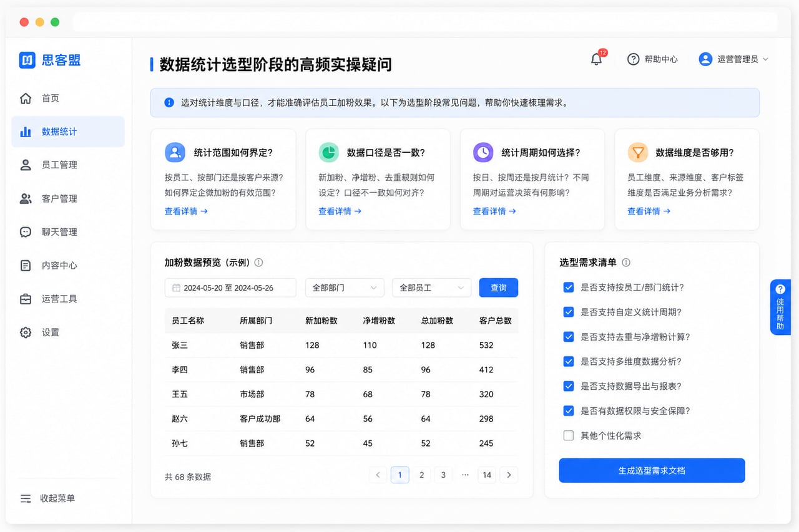Image resolution: width=799 pixels, height=532 pixels.
Task: Open 首页 in sidebar
Action: tap(68, 99)
